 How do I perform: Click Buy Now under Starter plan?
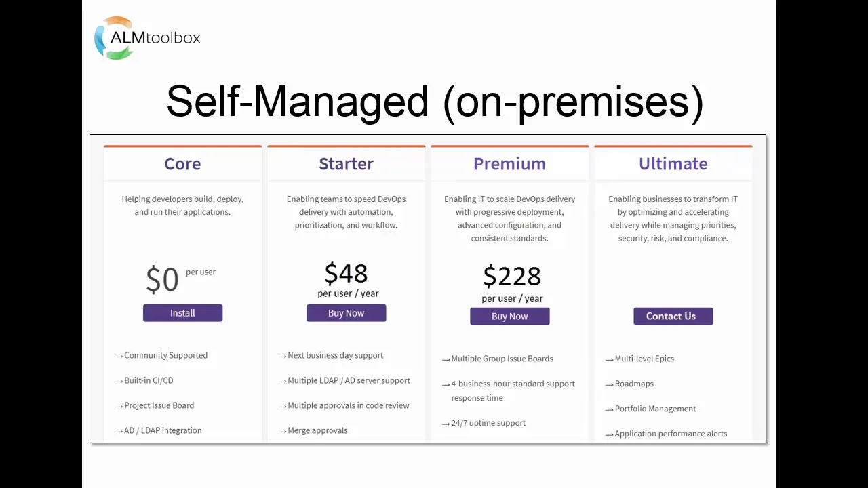coord(346,313)
